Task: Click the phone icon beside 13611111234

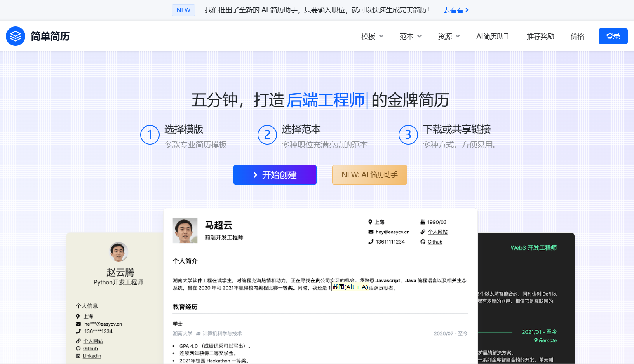Action: pos(371,242)
